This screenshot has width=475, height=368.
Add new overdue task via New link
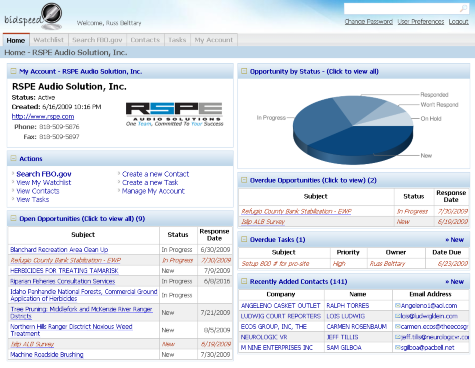(x=455, y=239)
